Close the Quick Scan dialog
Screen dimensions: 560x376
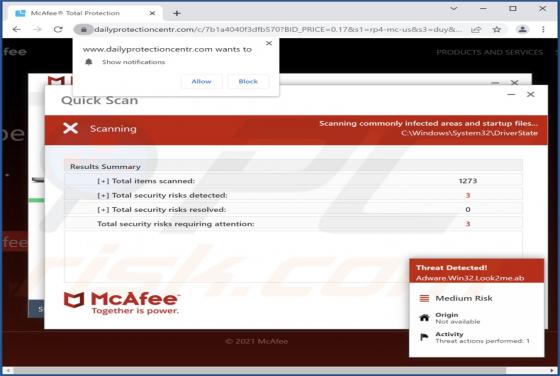pyautogui.click(x=531, y=94)
